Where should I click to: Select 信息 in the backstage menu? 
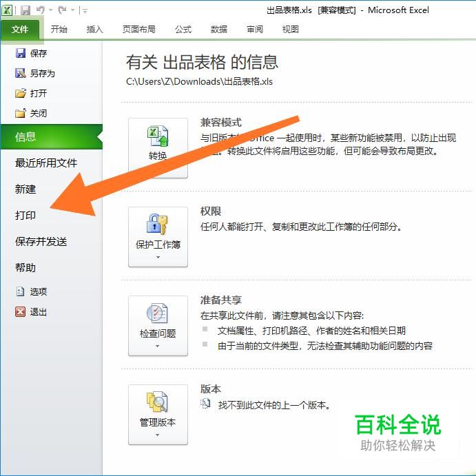point(51,137)
